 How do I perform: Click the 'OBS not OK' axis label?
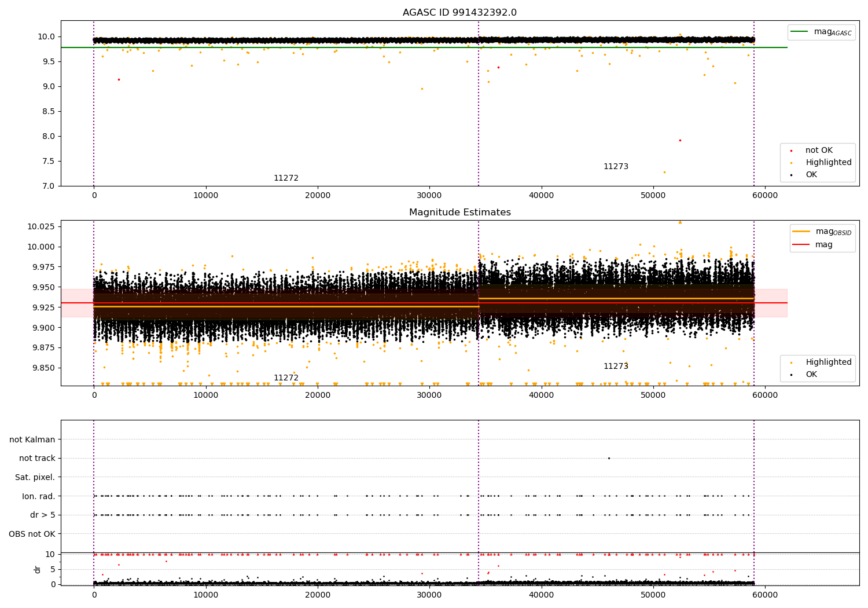tap(32, 534)
